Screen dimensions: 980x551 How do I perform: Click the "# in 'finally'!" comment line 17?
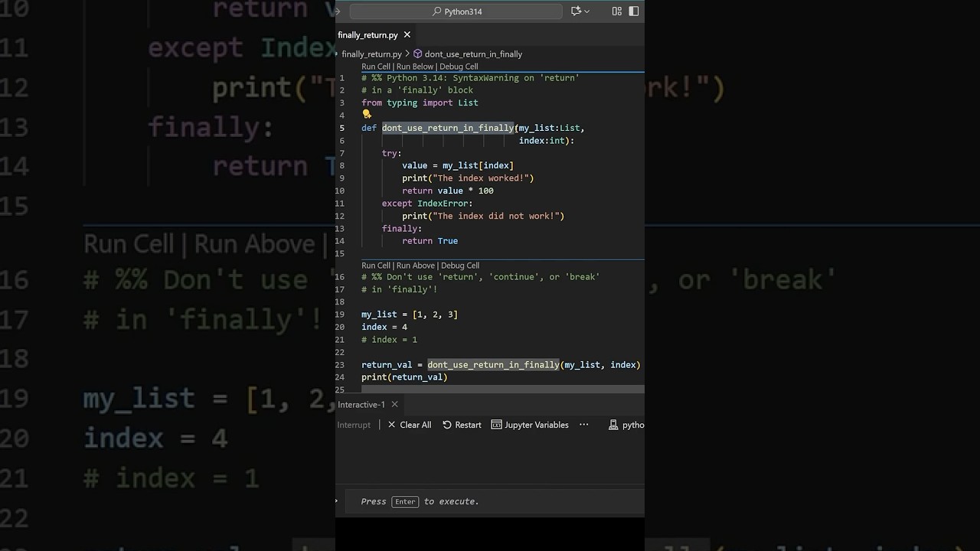click(x=400, y=289)
